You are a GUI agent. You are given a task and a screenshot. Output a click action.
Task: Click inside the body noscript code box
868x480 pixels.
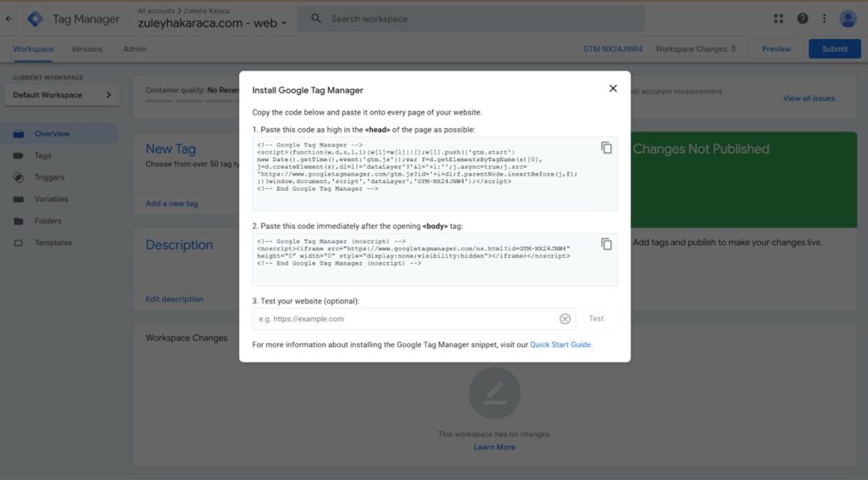tap(435, 260)
